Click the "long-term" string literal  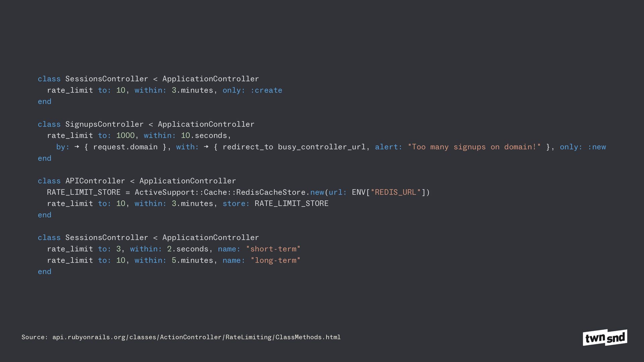click(275, 260)
